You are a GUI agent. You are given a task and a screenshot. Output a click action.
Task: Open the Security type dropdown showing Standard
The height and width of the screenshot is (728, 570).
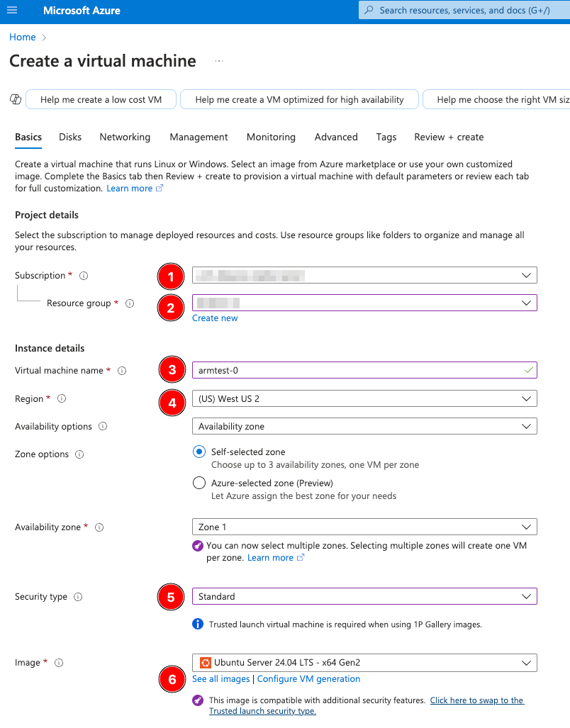pos(364,596)
